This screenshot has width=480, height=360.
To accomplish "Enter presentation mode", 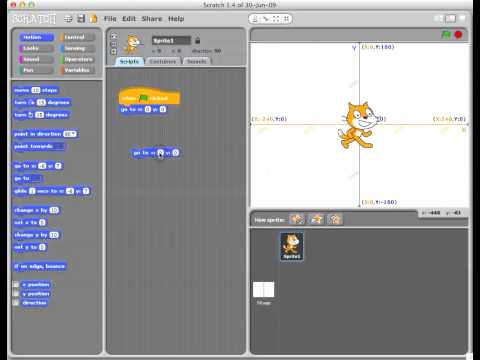I will [x=462, y=19].
